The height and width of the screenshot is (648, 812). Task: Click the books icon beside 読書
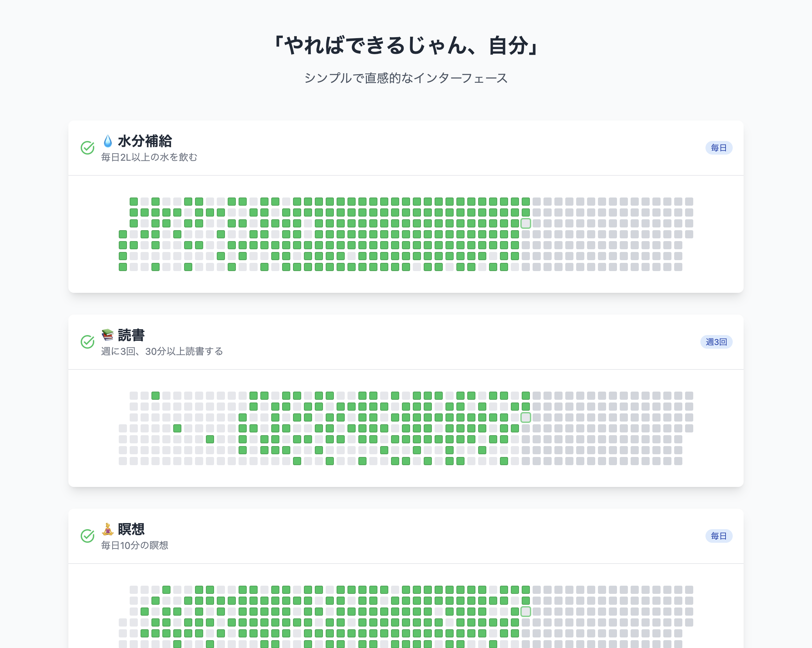pyautogui.click(x=108, y=335)
